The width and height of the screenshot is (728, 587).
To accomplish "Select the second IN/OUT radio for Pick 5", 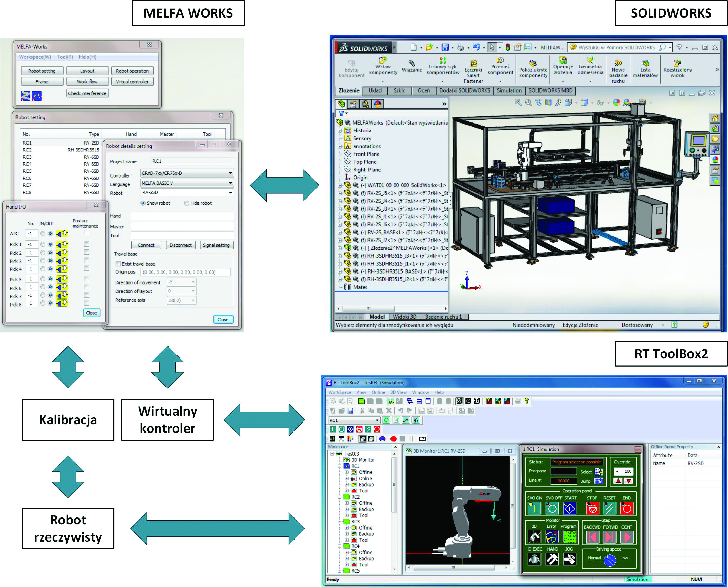I will pos(50,279).
